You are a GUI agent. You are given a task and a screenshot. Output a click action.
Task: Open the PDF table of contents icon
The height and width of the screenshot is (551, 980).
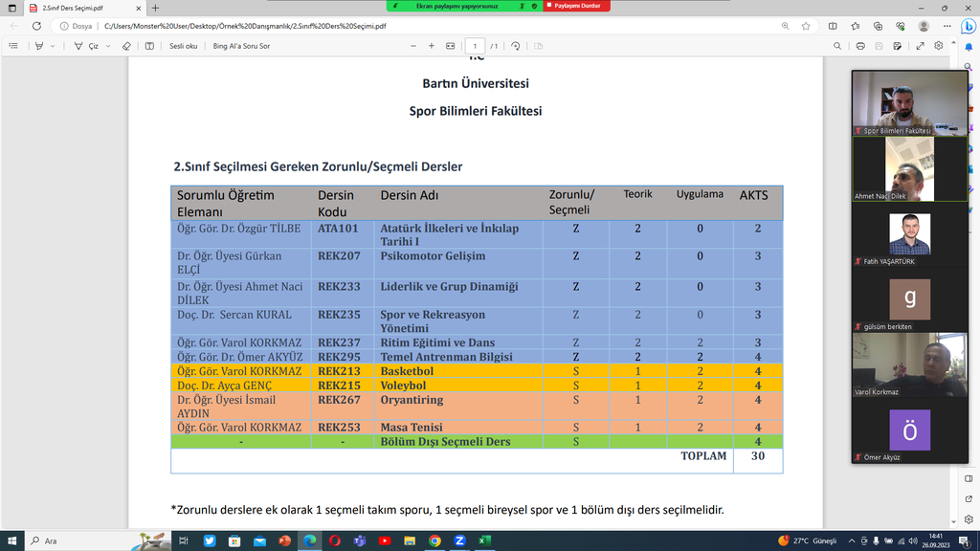tap(13, 46)
